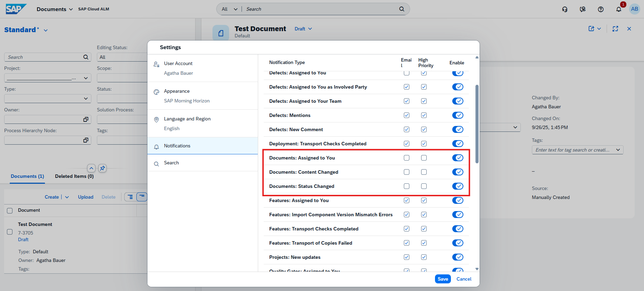The image size is (644, 291).
Task: Save the notification settings
Action: (443, 279)
